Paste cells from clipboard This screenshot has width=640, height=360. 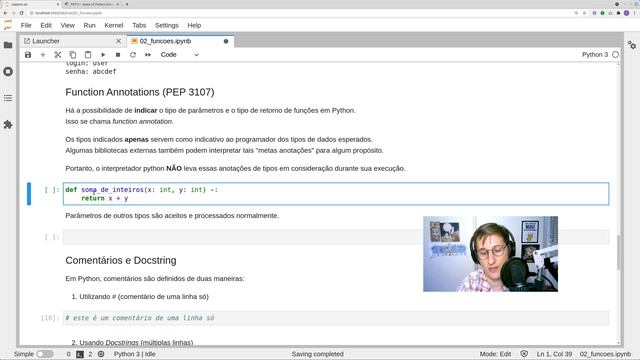[x=88, y=55]
